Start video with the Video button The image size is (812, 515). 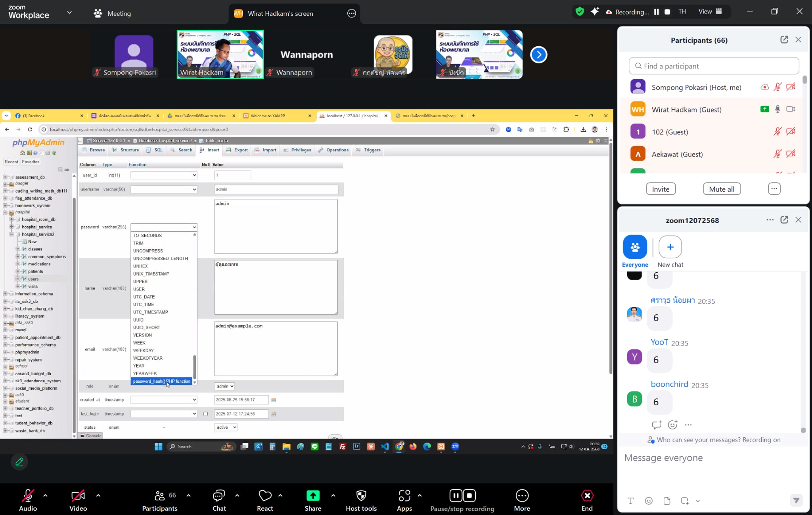coord(78,496)
